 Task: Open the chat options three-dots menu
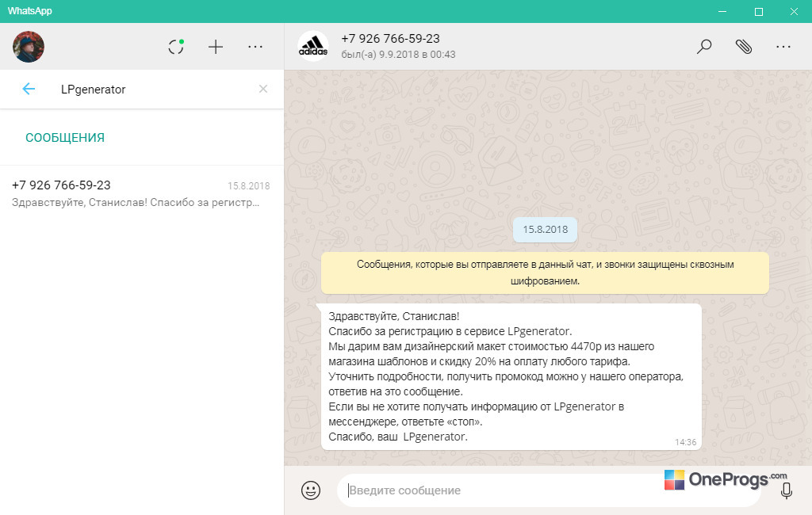pyautogui.click(x=783, y=47)
